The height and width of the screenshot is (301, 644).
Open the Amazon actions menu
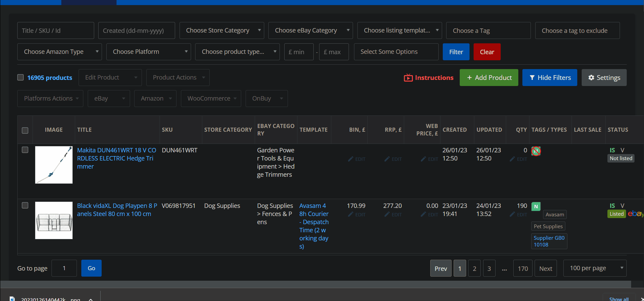tap(155, 99)
